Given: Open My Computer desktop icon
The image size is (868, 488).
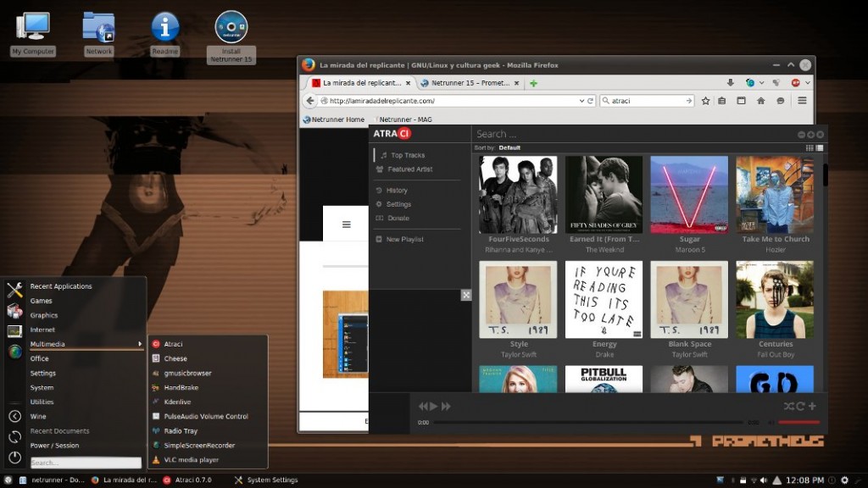Looking at the screenshot, I should (33, 33).
